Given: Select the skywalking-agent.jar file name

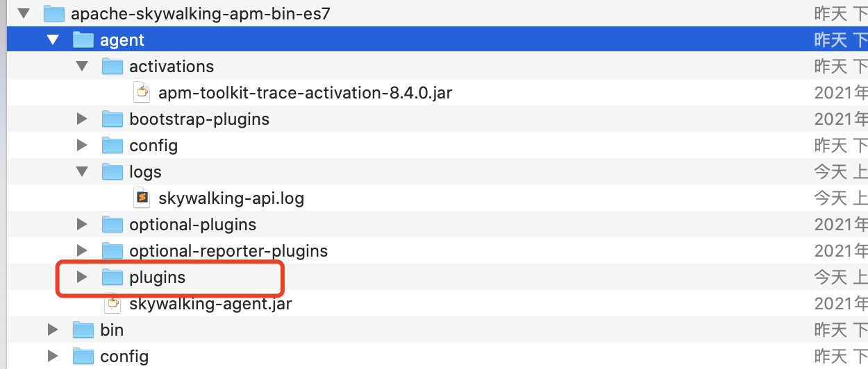Looking at the screenshot, I should [x=210, y=303].
